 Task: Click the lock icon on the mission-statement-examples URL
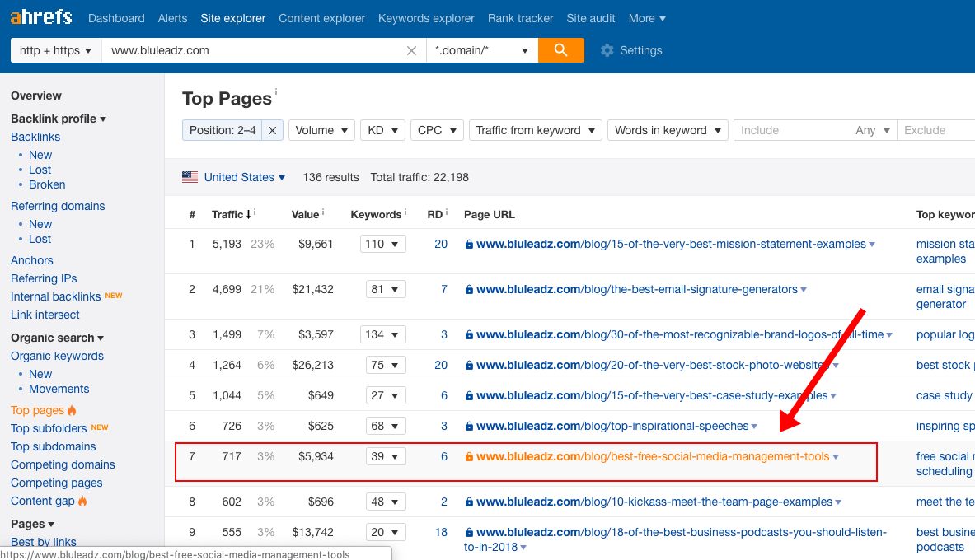pyautogui.click(x=469, y=245)
